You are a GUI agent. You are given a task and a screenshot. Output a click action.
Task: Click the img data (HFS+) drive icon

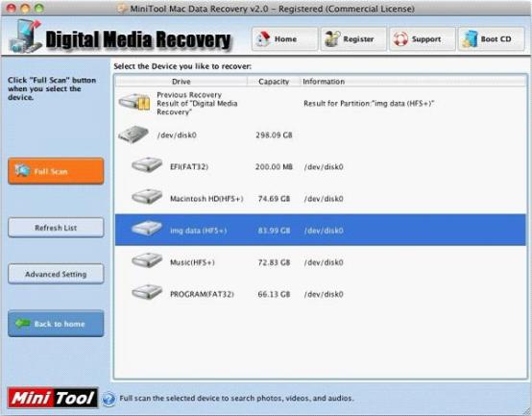point(147,229)
